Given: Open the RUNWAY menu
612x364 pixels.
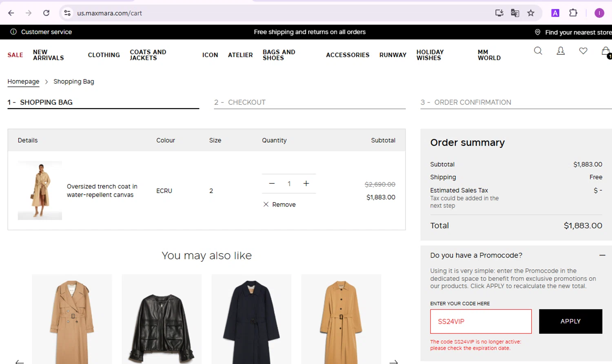Looking at the screenshot, I should tap(393, 55).
